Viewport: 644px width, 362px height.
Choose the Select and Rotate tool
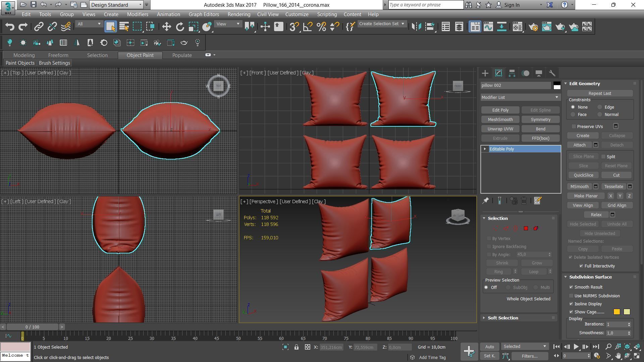coord(180,27)
